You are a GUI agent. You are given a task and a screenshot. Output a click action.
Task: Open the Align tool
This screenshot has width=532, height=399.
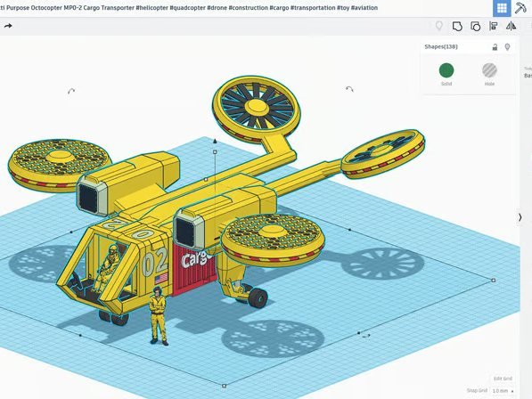coord(494,26)
